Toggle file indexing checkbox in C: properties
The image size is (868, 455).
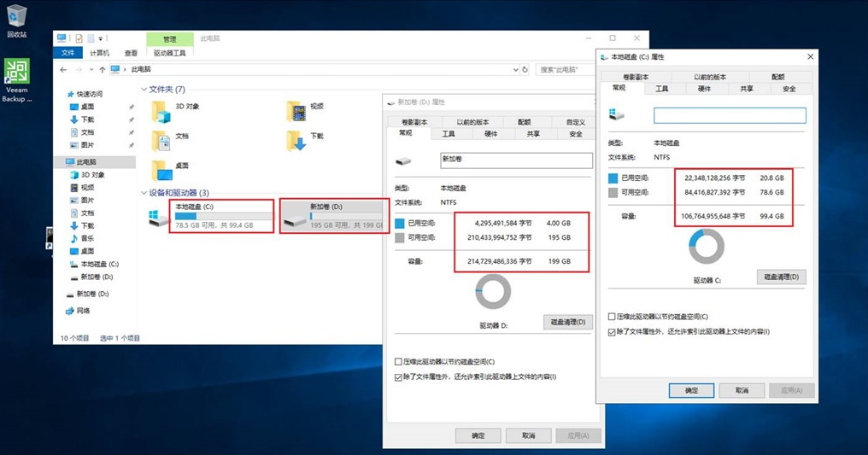(612, 331)
